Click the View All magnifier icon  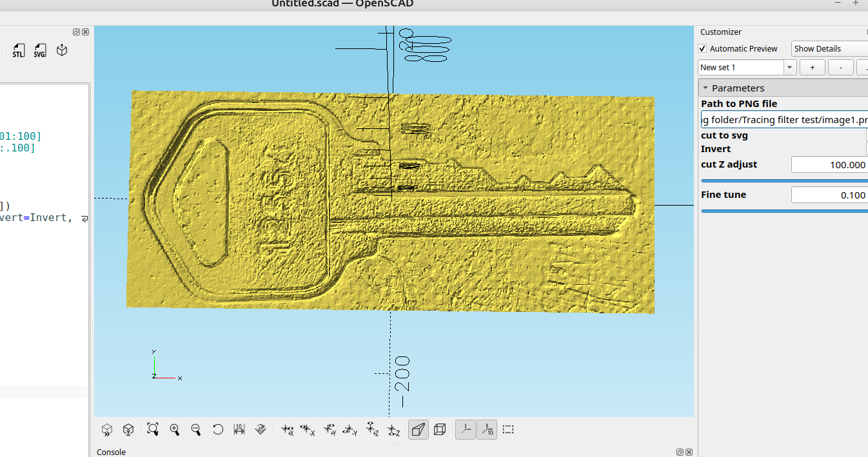pyautogui.click(x=153, y=429)
